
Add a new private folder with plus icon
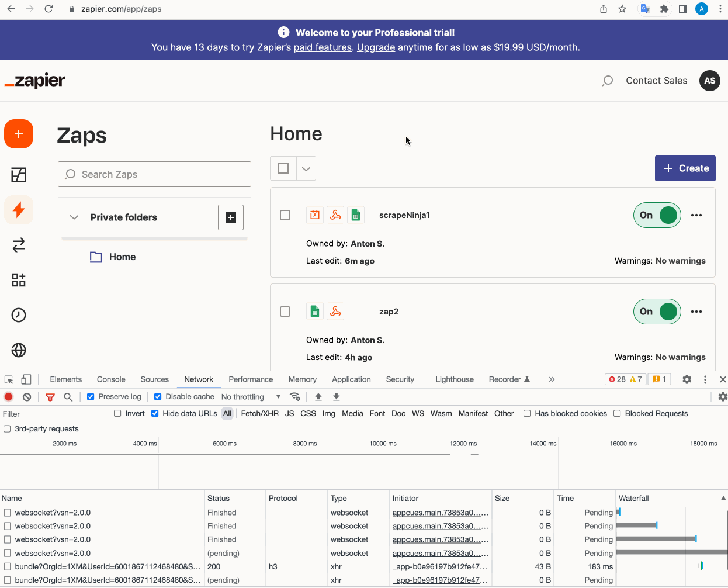coord(231,217)
